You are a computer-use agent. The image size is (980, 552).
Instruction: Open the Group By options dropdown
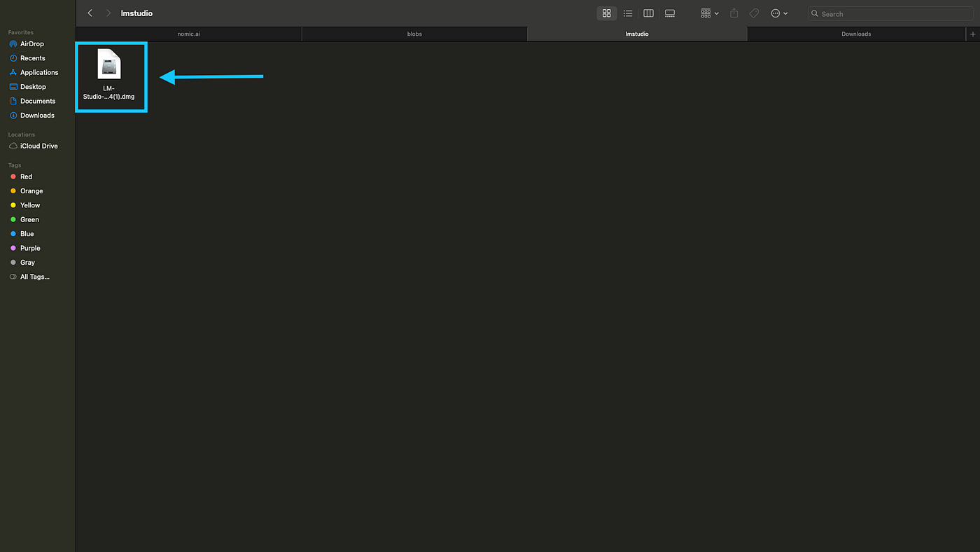[x=710, y=13]
